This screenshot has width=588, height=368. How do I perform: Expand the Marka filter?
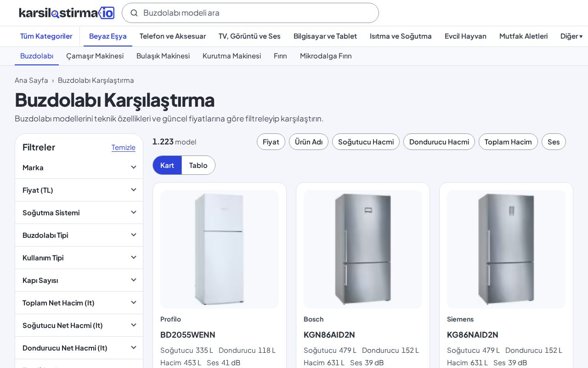click(x=79, y=167)
